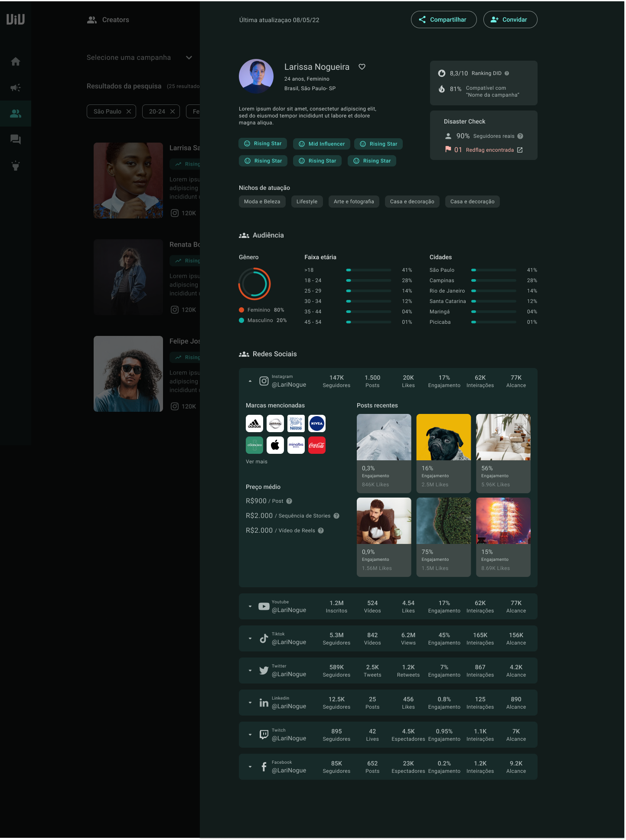Click the red flag icon
The height and width of the screenshot is (840, 626).
point(448,150)
